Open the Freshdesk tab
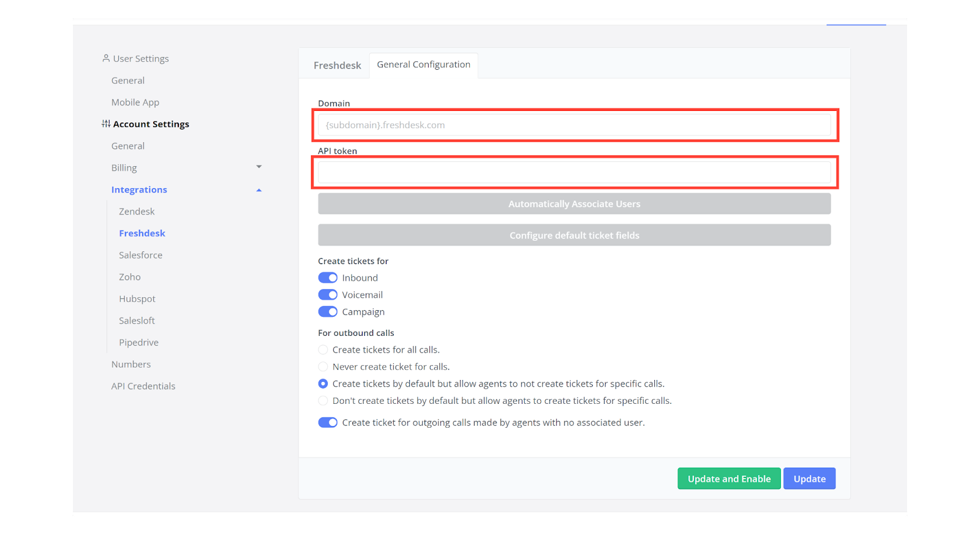Image resolution: width=980 pixels, height=535 pixels. tap(337, 65)
